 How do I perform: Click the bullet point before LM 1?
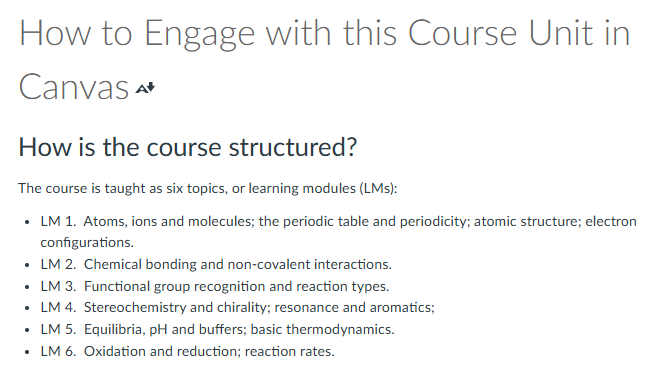point(27,222)
